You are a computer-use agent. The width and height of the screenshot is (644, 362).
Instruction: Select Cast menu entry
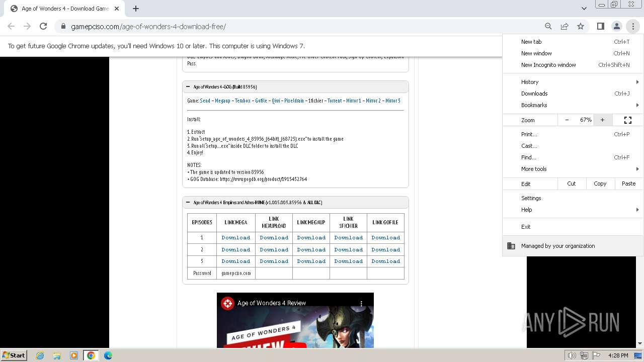[x=573, y=146]
